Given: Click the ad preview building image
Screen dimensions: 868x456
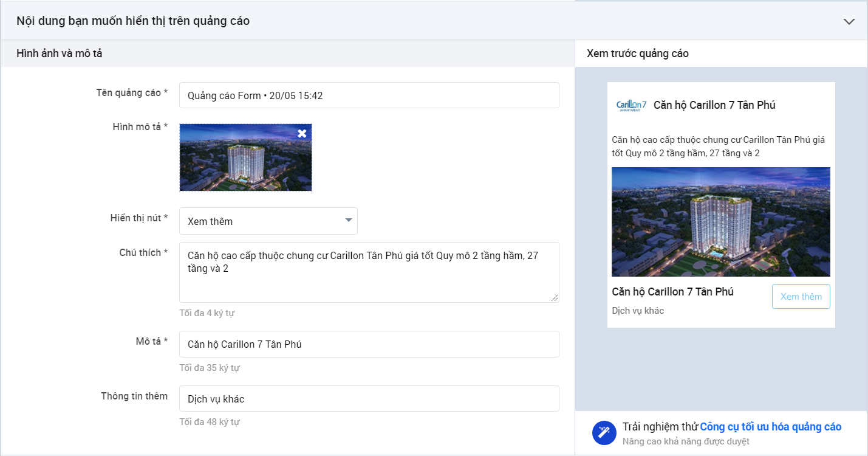Looking at the screenshot, I should tap(721, 222).
